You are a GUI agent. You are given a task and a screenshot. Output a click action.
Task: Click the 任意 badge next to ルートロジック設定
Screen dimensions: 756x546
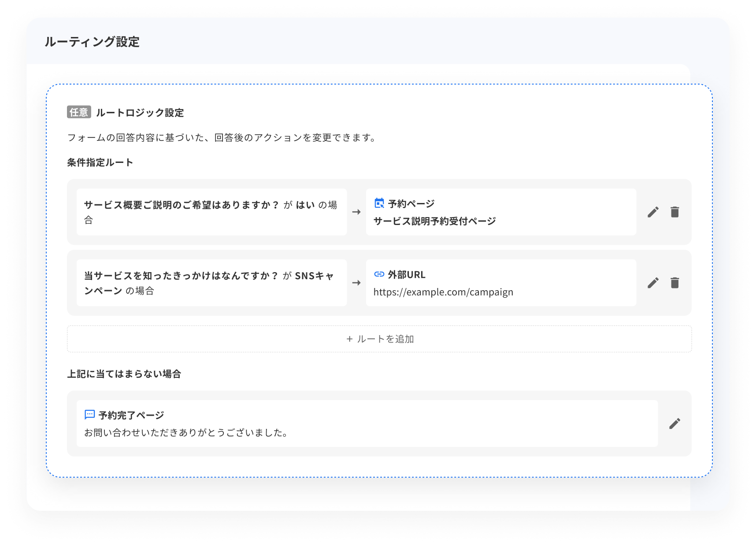tap(78, 113)
